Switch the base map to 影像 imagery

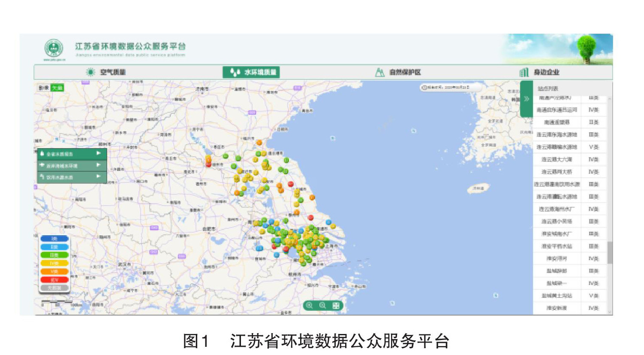pyautogui.click(x=44, y=88)
